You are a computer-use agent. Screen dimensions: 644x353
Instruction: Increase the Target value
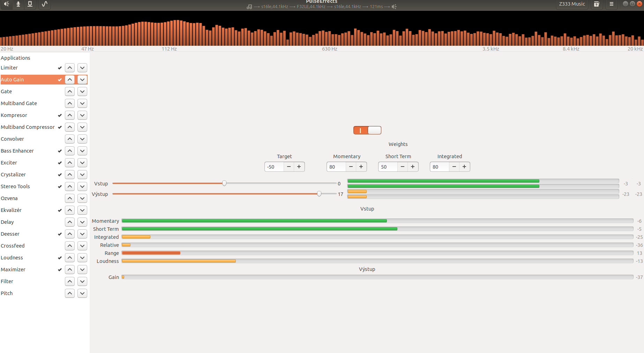coord(299,167)
